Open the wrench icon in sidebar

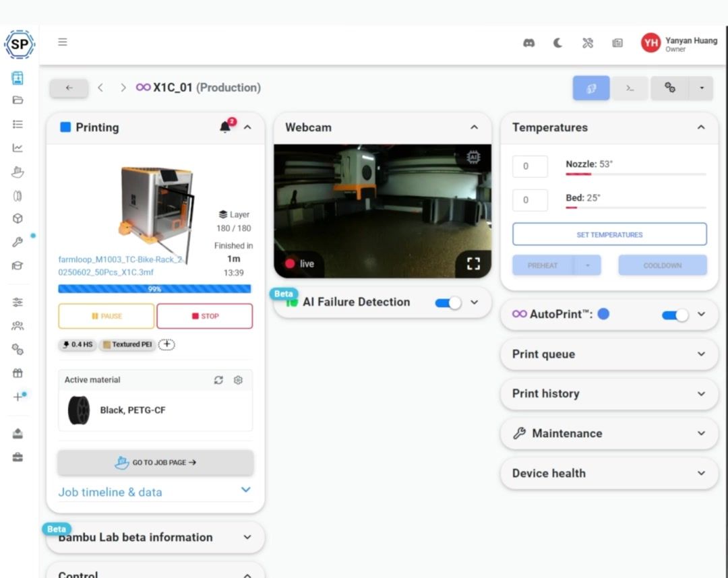(18, 242)
